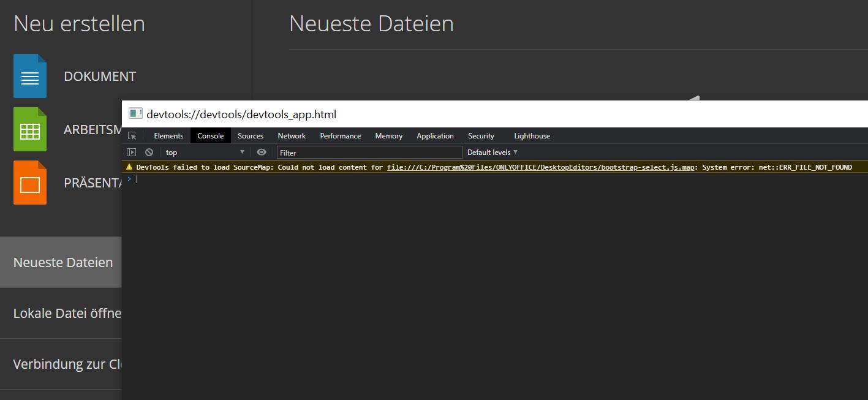The width and height of the screenshot is (868, 400).
Task: Switch to the Network tab
Action: pyautogui.click(x=292, y=136)
